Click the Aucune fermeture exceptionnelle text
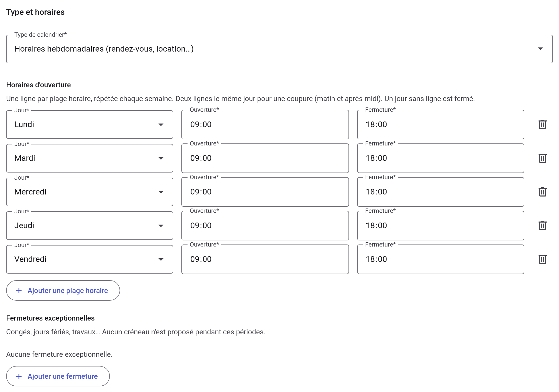The image size is (559, 392). [59, 354]
